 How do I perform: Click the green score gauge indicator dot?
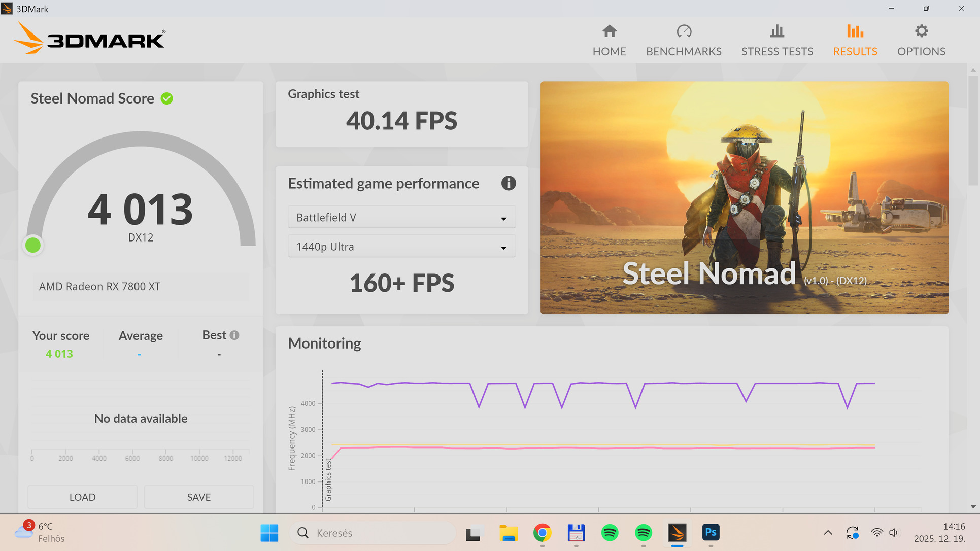tap(33, 245)
